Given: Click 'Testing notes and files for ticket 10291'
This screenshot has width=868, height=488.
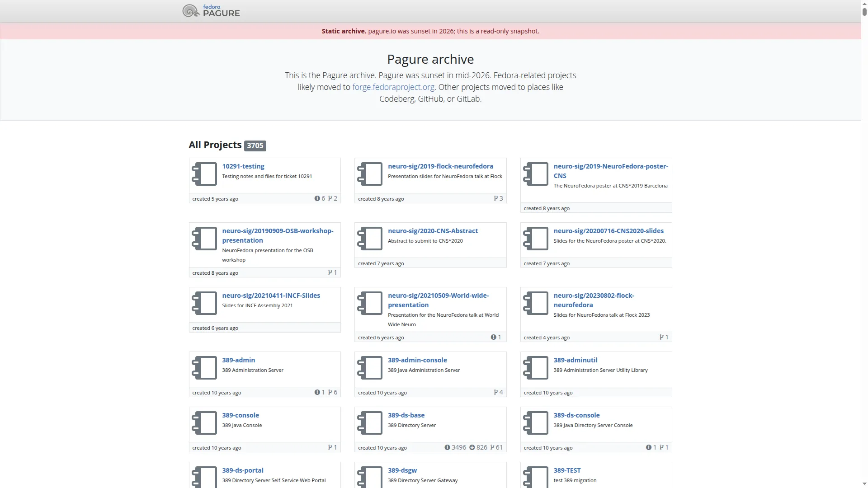Looking at the screenshot, I should tap(267, 176).
